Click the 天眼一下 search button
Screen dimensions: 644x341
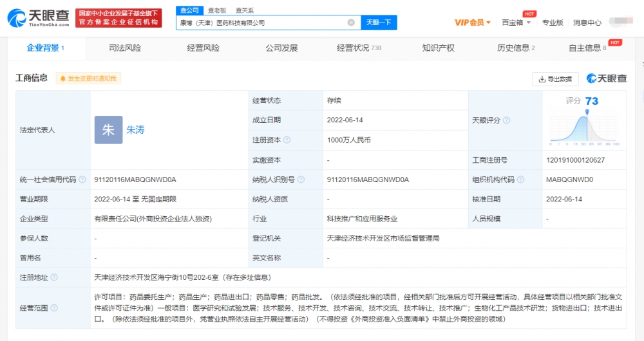(x=379, y=23)
